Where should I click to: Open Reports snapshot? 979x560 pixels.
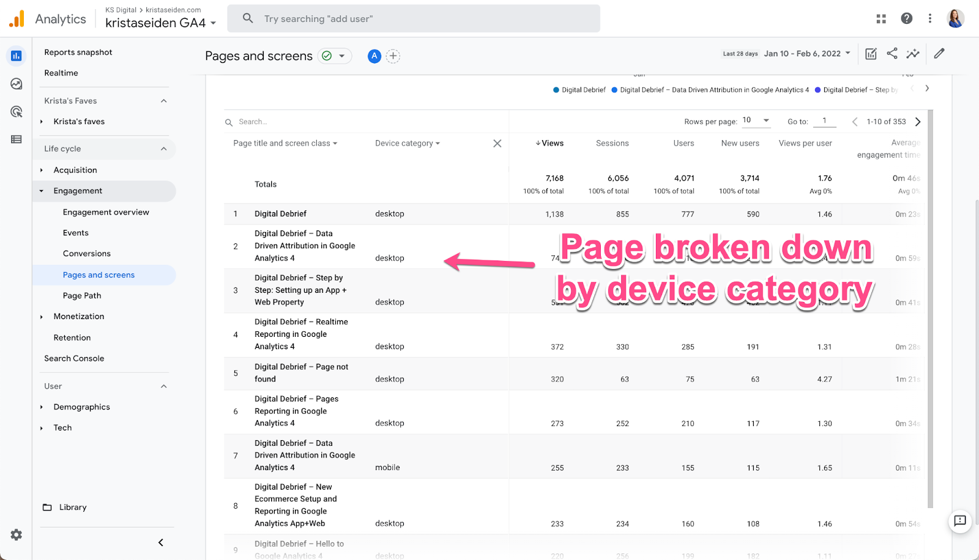[78, 53]
